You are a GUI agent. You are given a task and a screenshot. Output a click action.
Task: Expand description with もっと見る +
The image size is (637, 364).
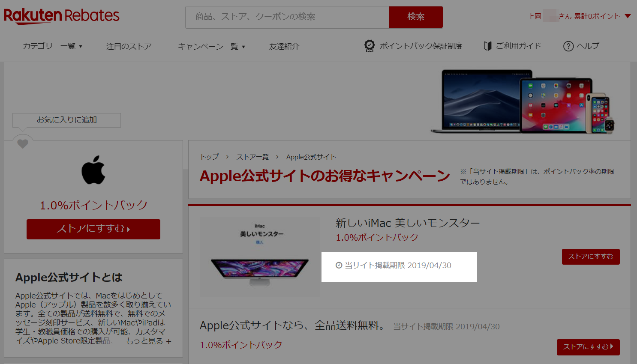[148, 341]
